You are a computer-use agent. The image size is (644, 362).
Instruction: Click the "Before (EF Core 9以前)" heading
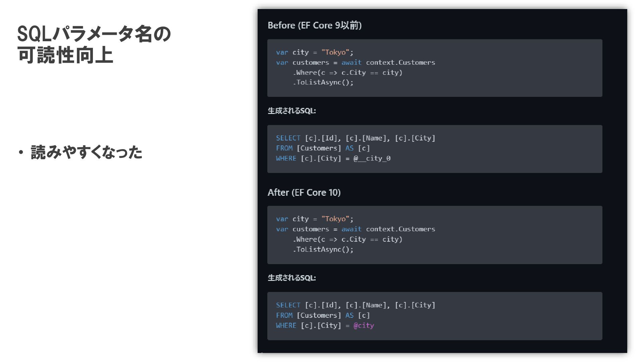tap(314, 25)
